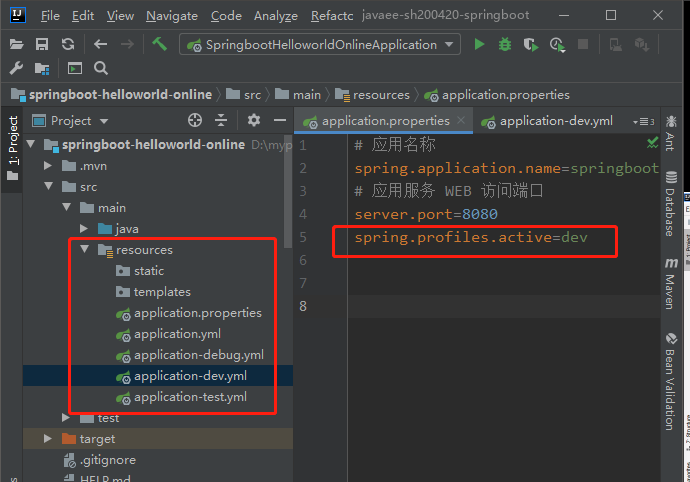
Task: Click the Open folder toolbar icon
Action: click(16, 44)
